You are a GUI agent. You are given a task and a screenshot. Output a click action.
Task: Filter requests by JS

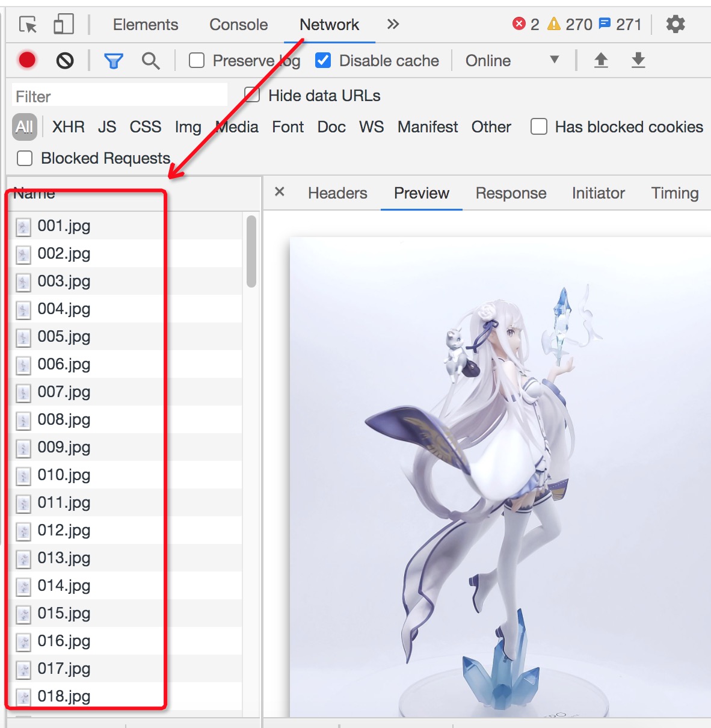pyautogui.click(x=107, y=127)
